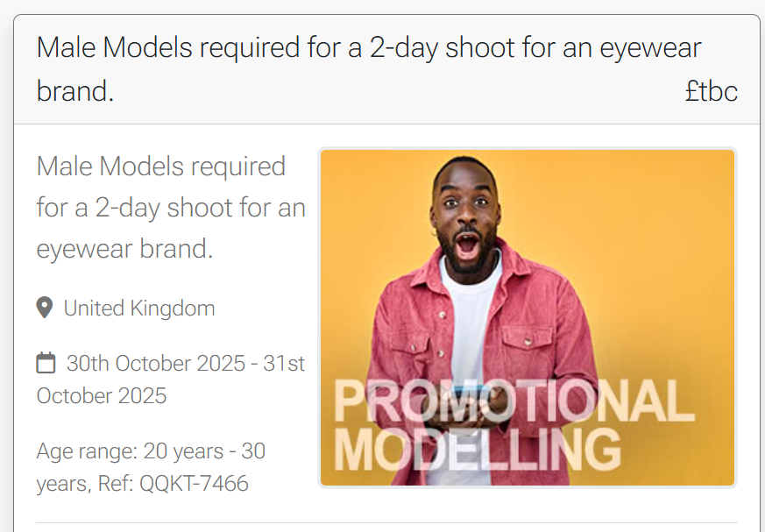Click the 'eyewear brand.' text in the description
This screenshot has width=765, height=532.
(125, 250)
